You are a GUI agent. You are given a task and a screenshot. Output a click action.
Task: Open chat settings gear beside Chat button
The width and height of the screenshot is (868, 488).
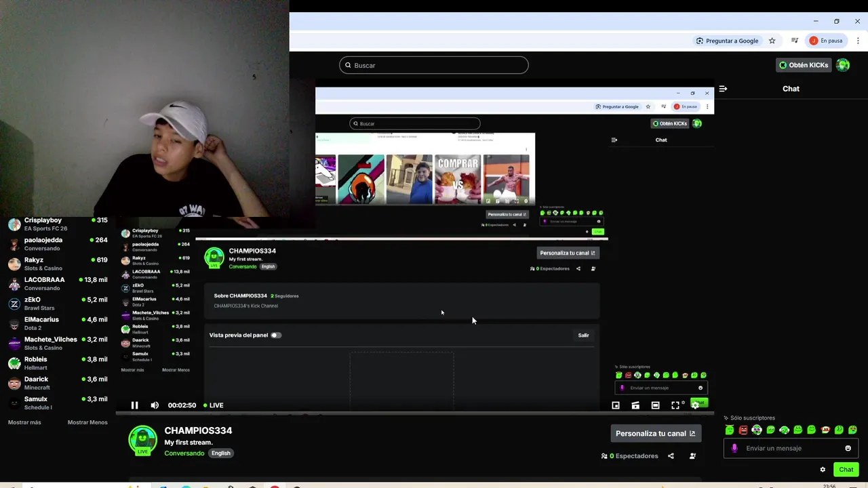pos(823,470)
